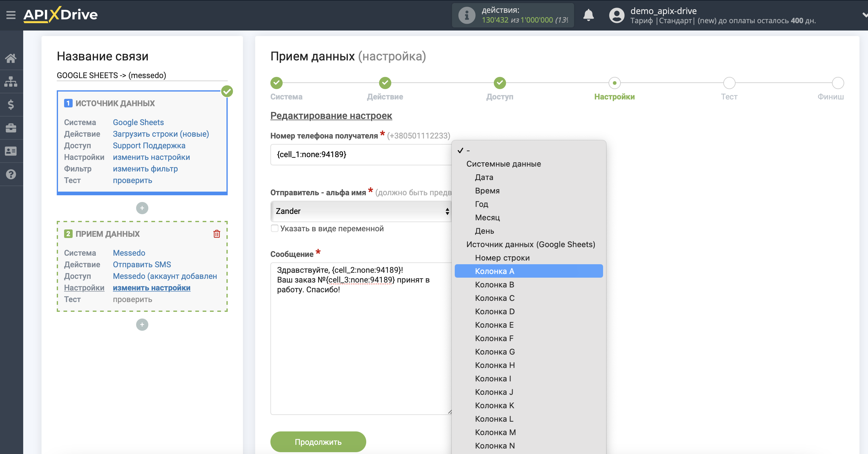The height and width of the screenshot is (454, 868).
Task: Click the APIXDrive logo
Action: [x=61, y=14]
